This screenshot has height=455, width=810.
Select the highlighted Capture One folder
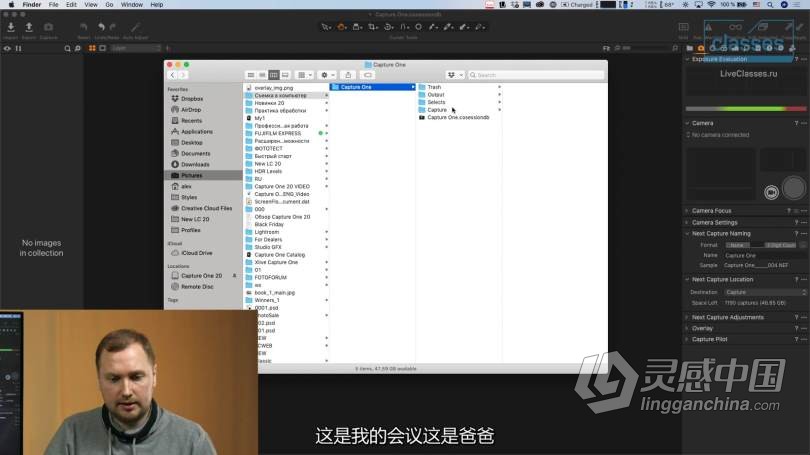372,87
